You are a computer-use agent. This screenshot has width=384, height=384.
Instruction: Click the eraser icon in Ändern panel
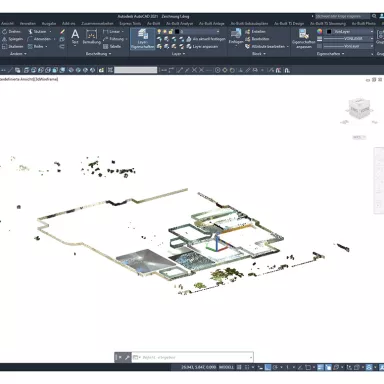[x=62, y=32]
